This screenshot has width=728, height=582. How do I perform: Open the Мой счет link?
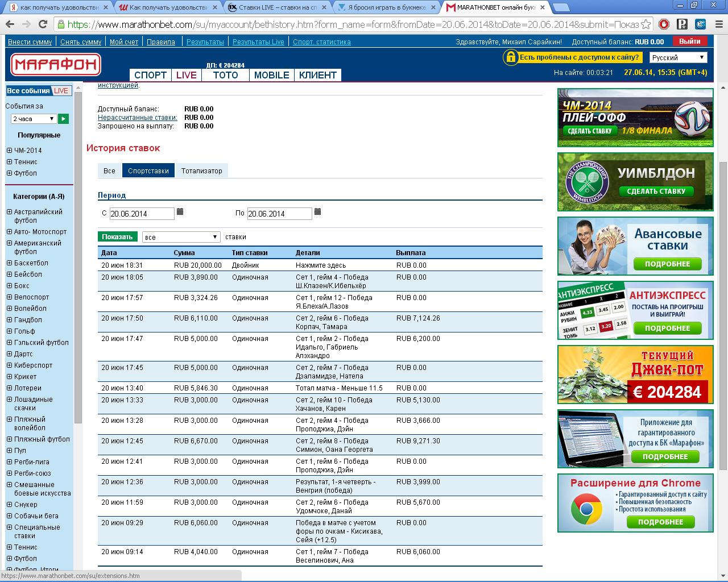[x=124, y=42]
